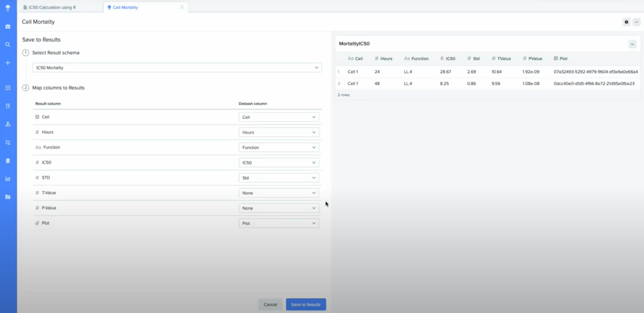Click the Cancel button
This screenshot has width=644, height=313.
(270, 304)
